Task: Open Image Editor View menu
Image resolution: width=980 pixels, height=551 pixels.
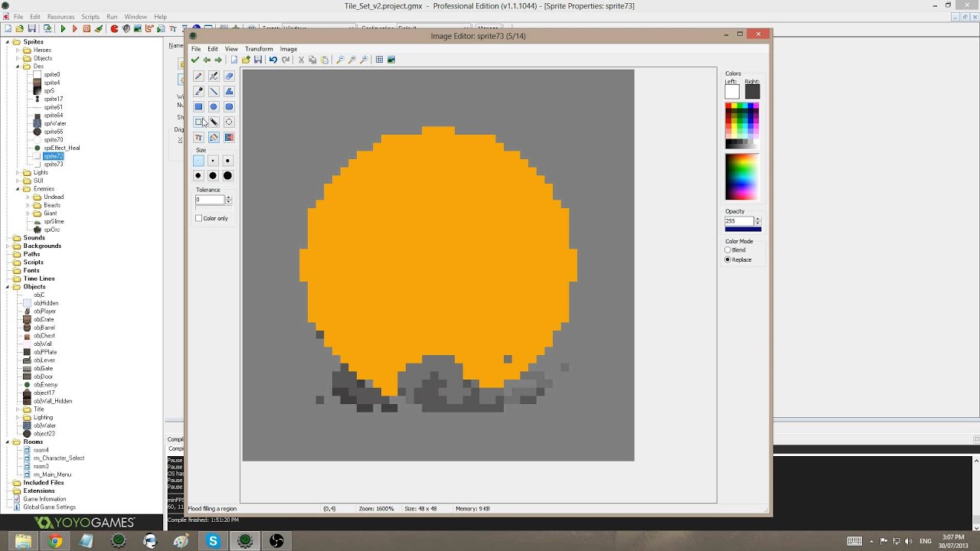Action: pyautogui.click(x=231, y=49)
